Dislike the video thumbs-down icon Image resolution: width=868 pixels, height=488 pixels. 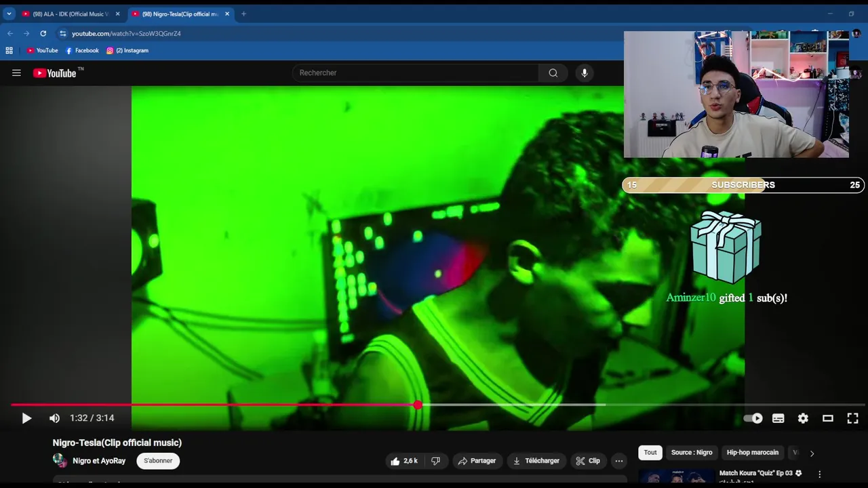tap(435, 461)
